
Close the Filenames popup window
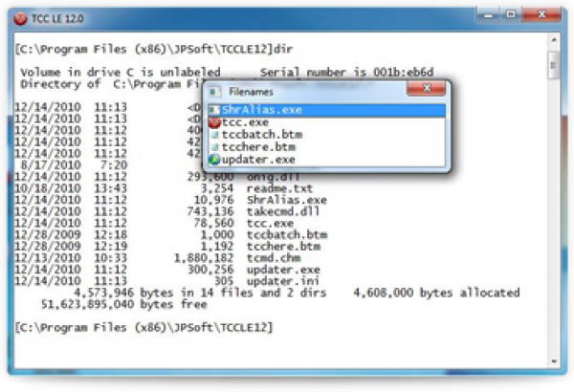(x=427, y=88)
